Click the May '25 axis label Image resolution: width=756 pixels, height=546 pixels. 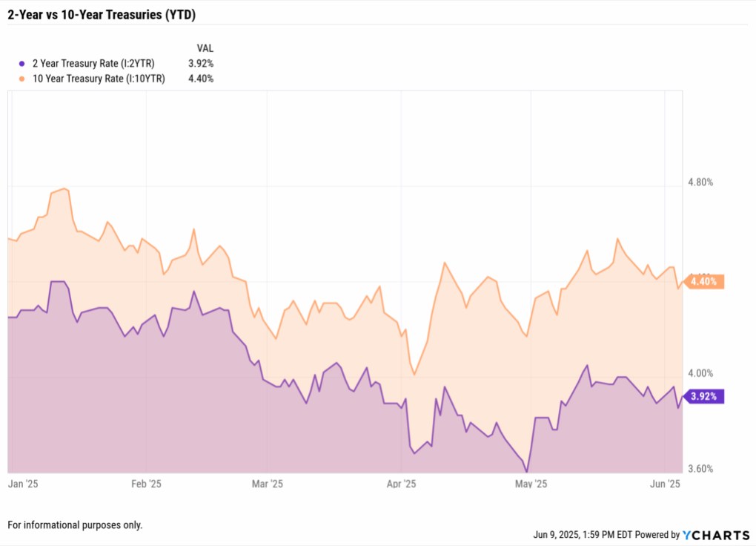pos(531,484)
